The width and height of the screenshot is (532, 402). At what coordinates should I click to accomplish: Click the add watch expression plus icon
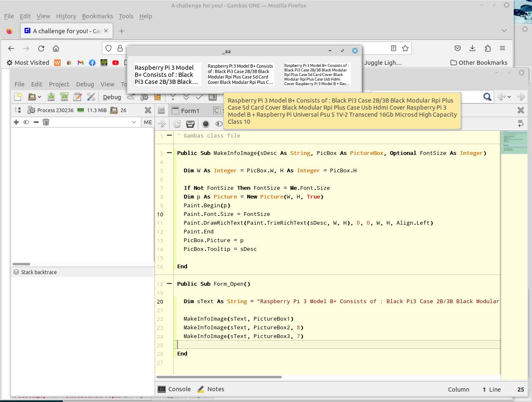[16, 122]
